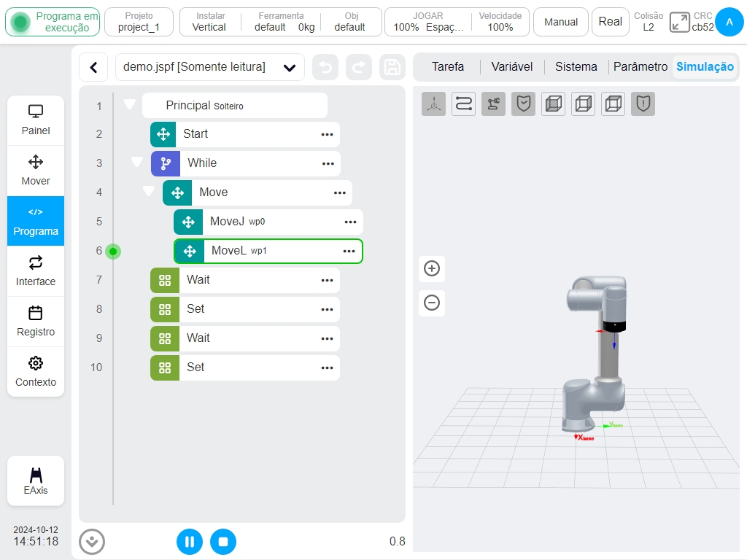Open the Colisão L2 setting
This screenshot has width=747, height=560.
coord(649,22)
